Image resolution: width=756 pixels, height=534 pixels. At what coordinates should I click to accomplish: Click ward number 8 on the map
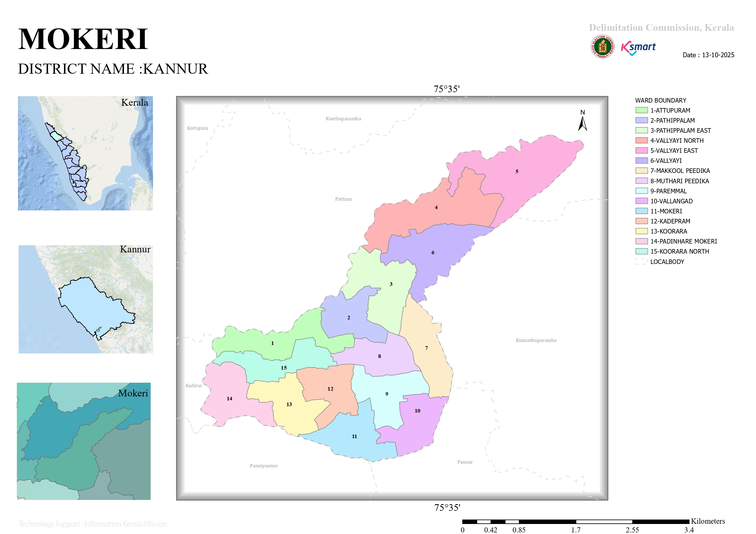pos(379,356)
